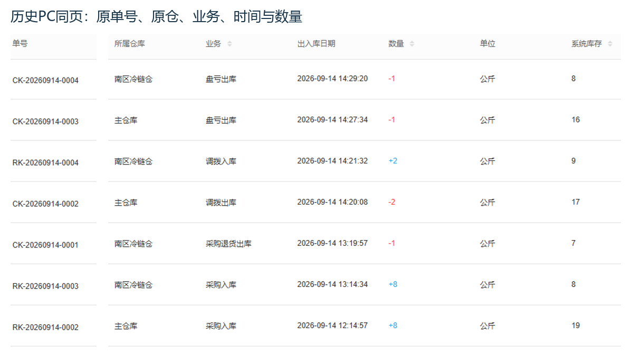Click 采购入库 in row RK-20260914-0002
This screenshot has height=364, width=633.
(x=221, y=326)
